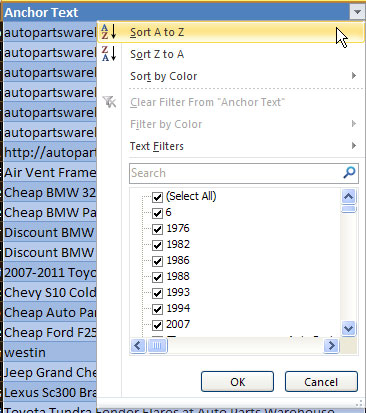Image resolution: width=366 pixels, height=413 pixels.
Task: Uncheck the 1994 checkbox
Action: click(x=157, y=309)
